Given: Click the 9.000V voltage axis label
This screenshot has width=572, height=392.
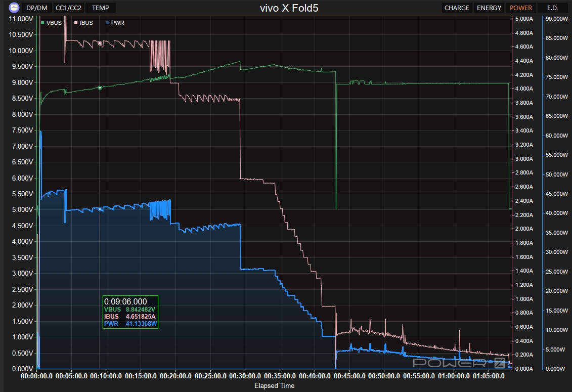Looking at the screenshot, I should point(23,82).
